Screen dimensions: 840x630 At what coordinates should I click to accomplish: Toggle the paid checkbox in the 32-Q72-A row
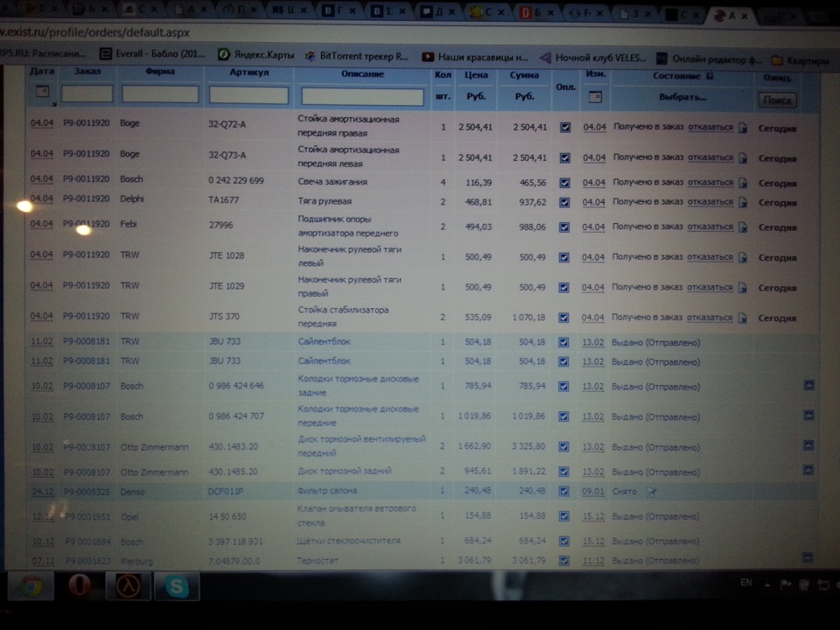click(565, 128)
